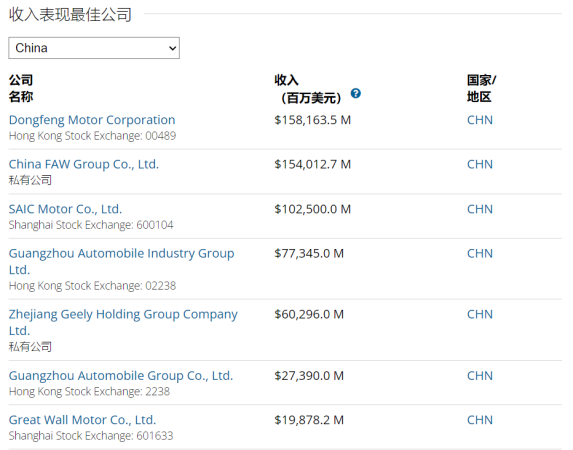Click ticker text Hong Kong Stock Exchange: 02238
The height and width of the screenshot is (450, 573).
92,286
